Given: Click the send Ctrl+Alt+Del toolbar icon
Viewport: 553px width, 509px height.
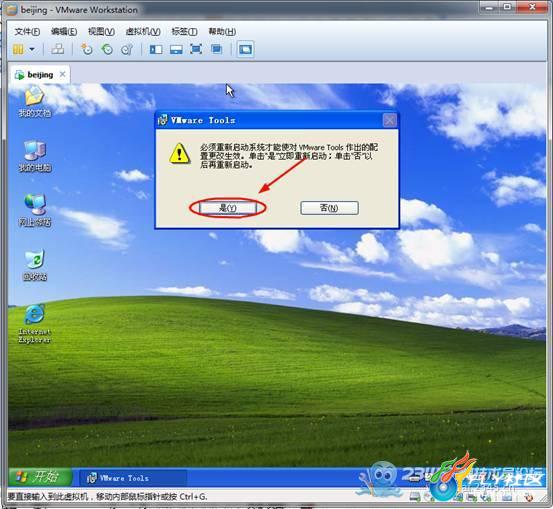Looking at the screenshot, I should (58, 49).
